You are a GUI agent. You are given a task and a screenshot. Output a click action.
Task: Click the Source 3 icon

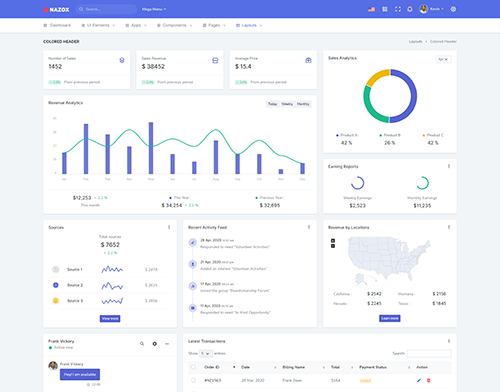coord(56,301)
